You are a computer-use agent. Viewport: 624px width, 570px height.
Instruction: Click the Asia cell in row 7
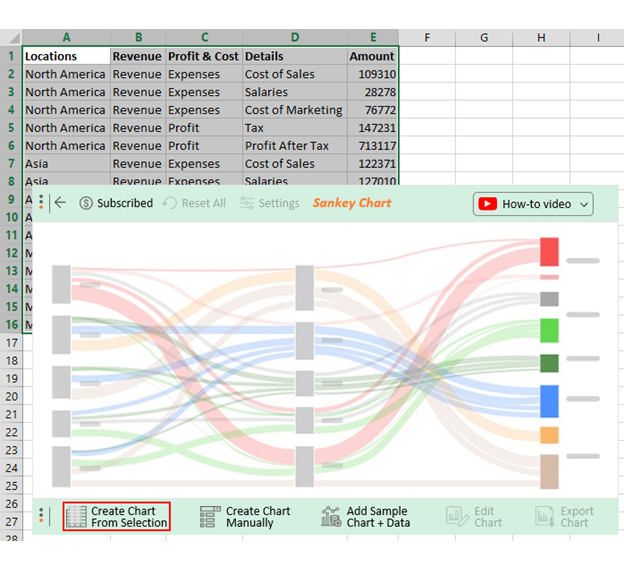pos(66,164)
